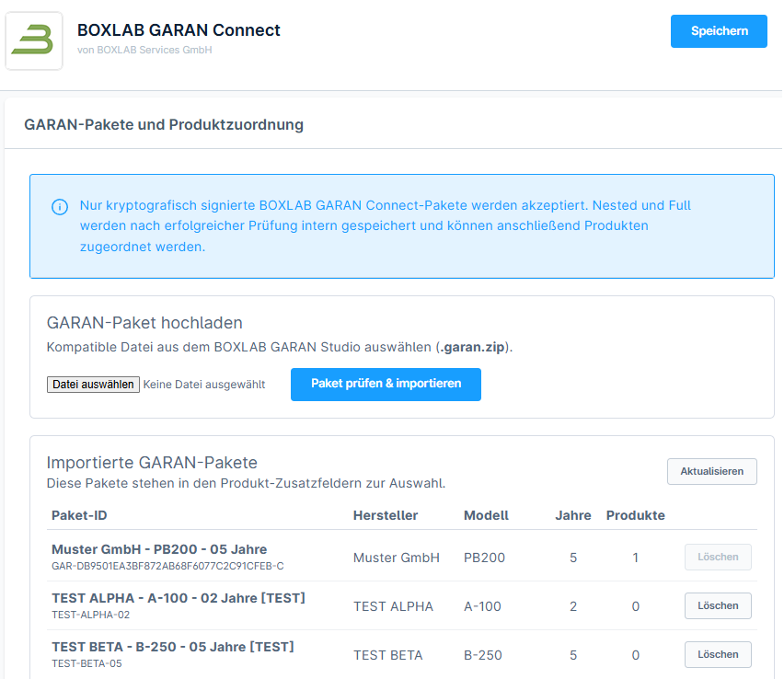Click TEST ALPHA manufacturer cell

[393, 606]
